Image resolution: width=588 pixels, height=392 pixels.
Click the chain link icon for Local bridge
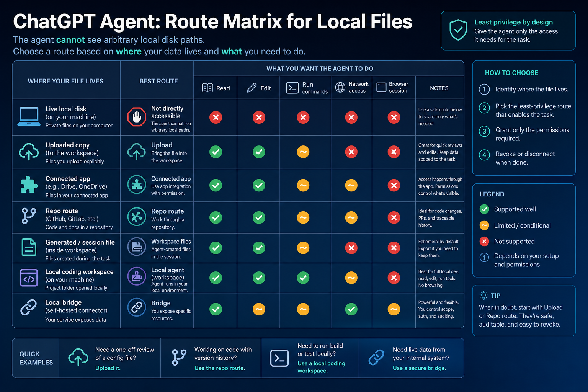[28, 307]
